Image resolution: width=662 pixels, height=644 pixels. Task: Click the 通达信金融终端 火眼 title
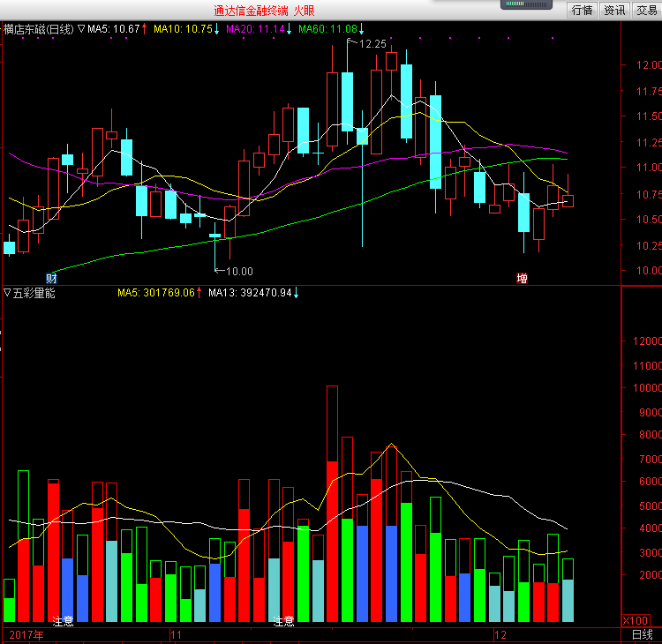[264, 11]
